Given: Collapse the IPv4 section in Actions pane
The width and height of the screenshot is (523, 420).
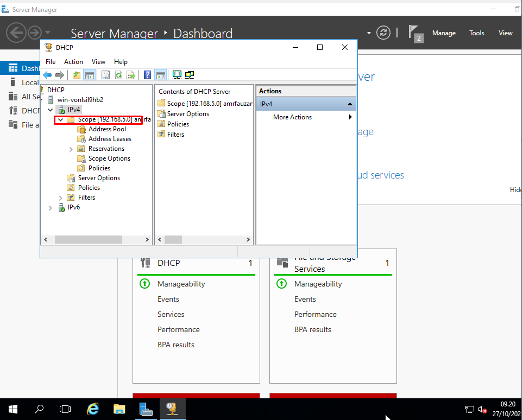Looking at the screenshot, I should coord(350,104).
